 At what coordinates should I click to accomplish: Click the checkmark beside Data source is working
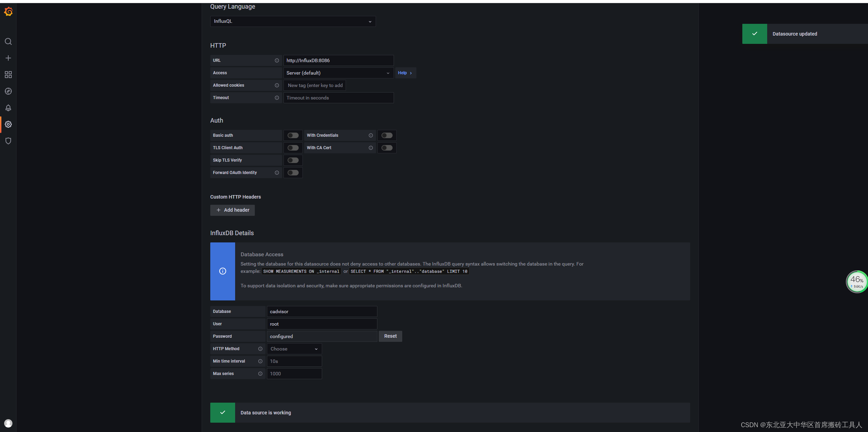[x=223, y=412]
